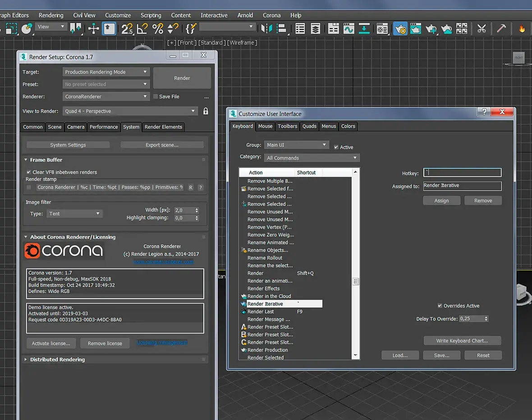Screen dimensions: 532x420
Task: Click the Percent Snap toggle icon
Action: point(158,29)
